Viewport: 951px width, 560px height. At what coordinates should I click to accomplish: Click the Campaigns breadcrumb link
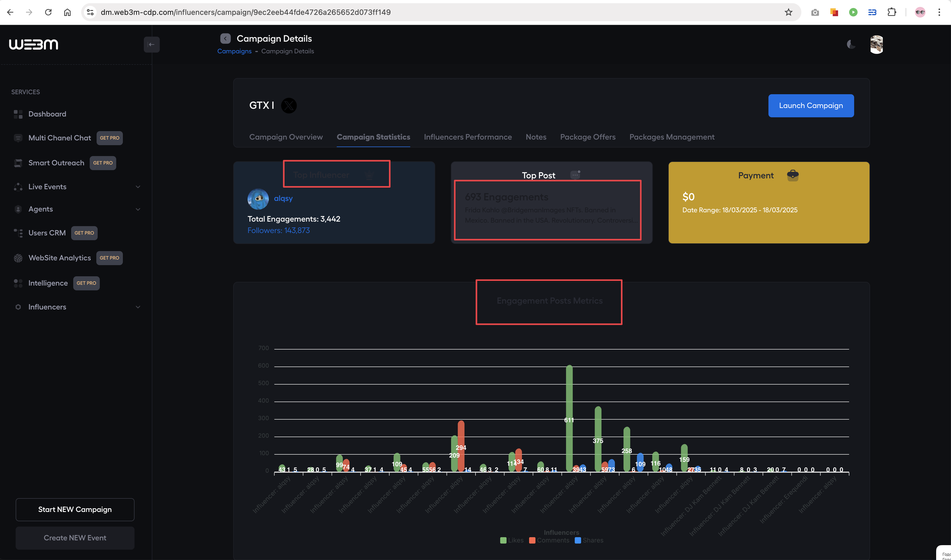234,51
